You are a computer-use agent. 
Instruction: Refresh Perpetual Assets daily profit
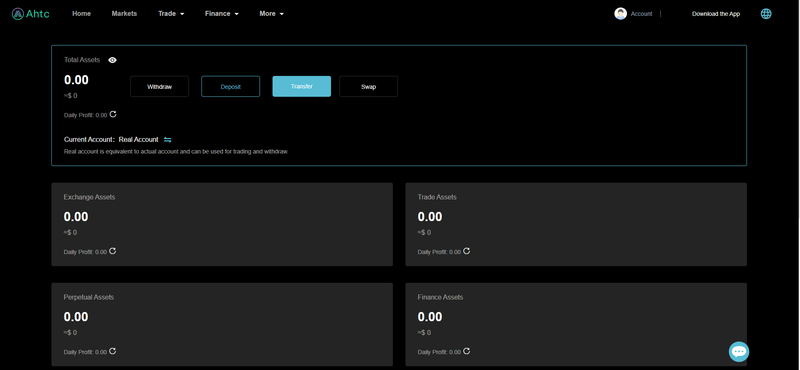pyautogui.click(x=113, y=351)
